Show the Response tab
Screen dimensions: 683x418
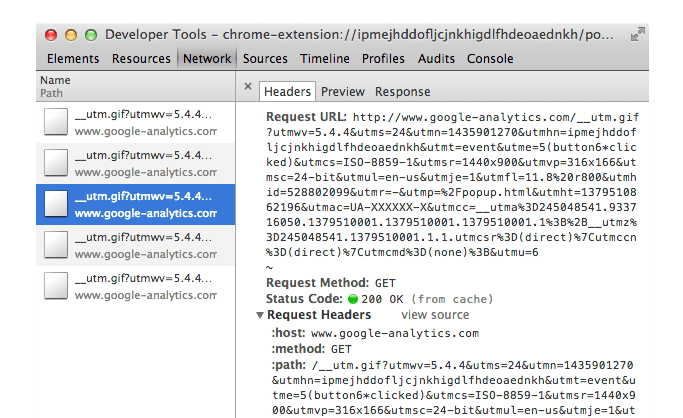click(402, 92)
